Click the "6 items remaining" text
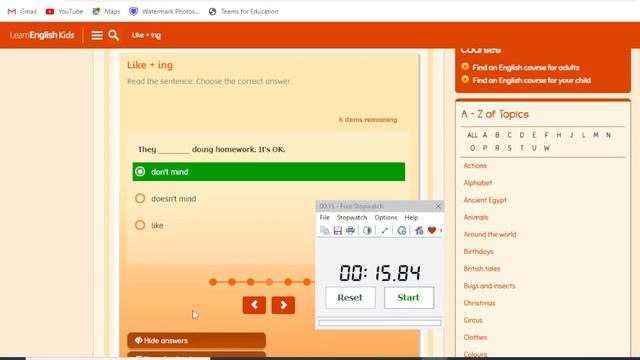Viewport: 640px width, 360px height. pyautogui.click(x=368, y=120)
